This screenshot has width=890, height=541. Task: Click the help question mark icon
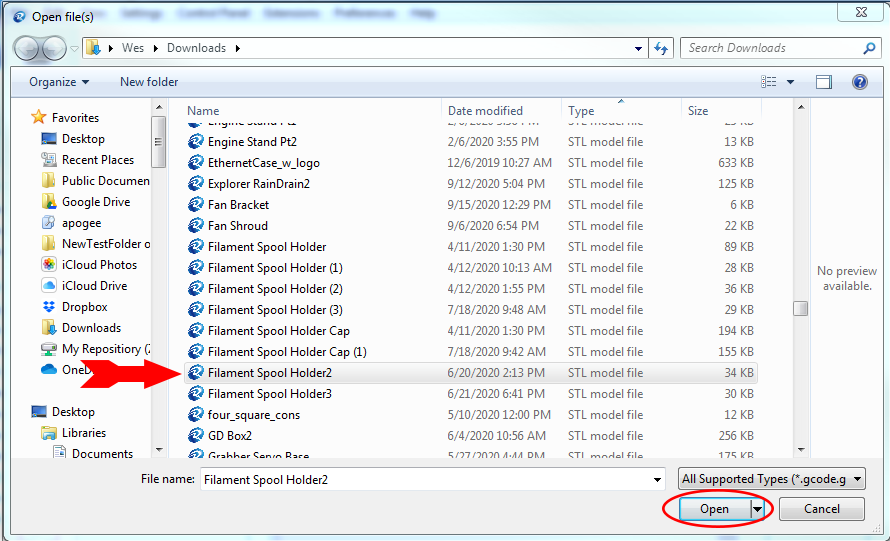click(x=858, y=82)
